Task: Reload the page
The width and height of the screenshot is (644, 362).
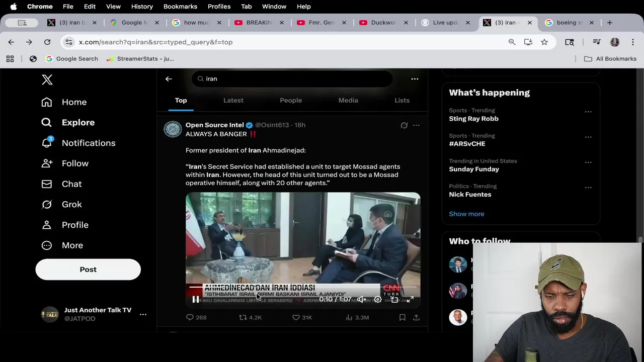Action: click(47, 42)
